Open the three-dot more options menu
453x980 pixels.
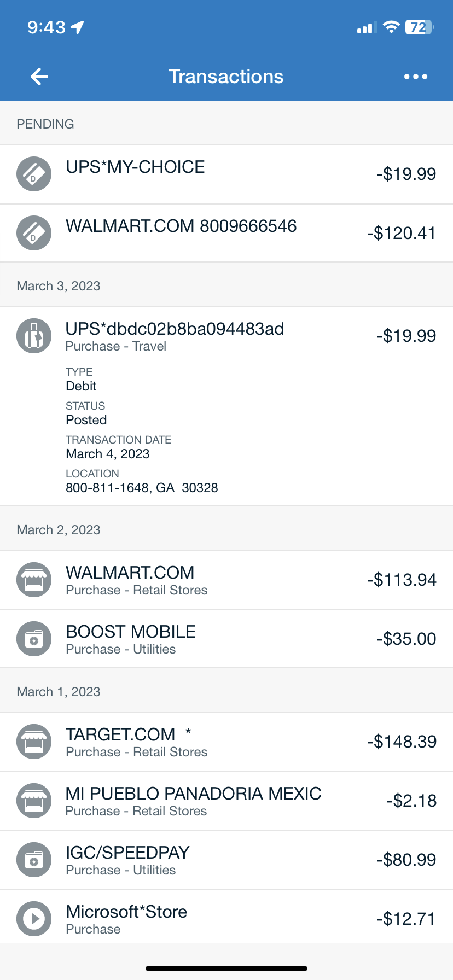point(415,77)
